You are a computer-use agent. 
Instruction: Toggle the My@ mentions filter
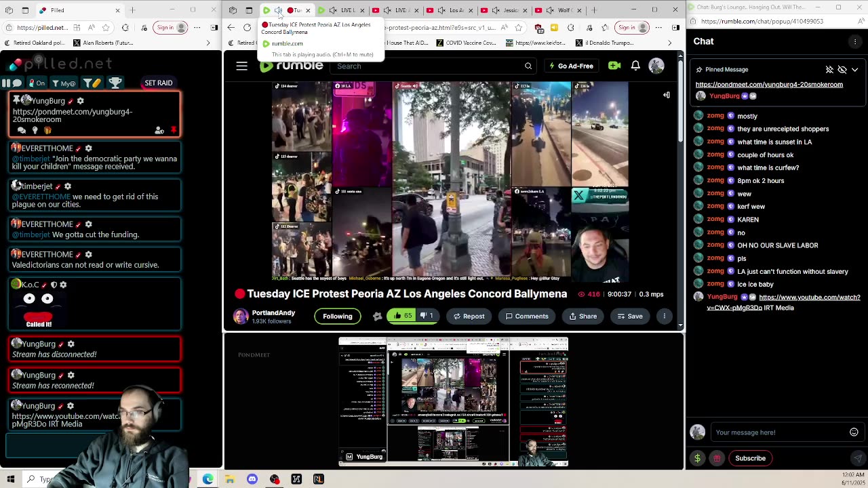coord(64,83)
